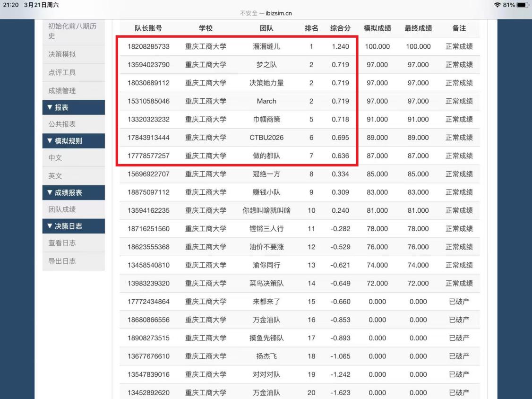Open 决策模拟 in the sidebar

[62, 54]
